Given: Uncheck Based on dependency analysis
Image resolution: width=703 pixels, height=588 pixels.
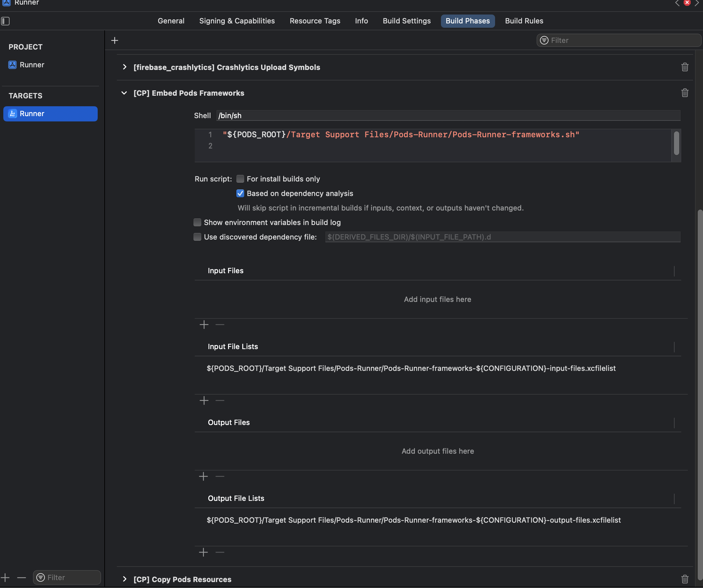Looking at the screenshot, I should [x=240, y=193].
